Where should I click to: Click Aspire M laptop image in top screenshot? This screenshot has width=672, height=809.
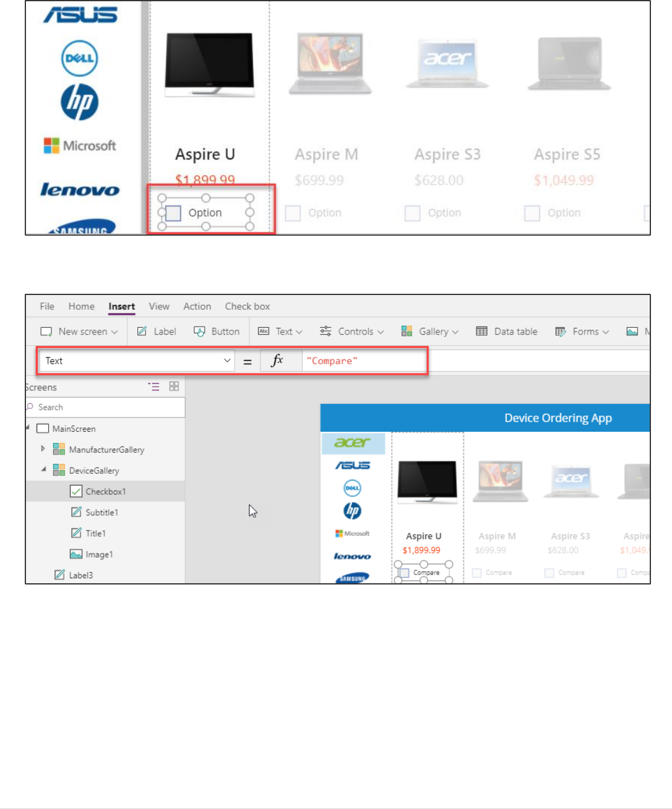click(330, 64)
